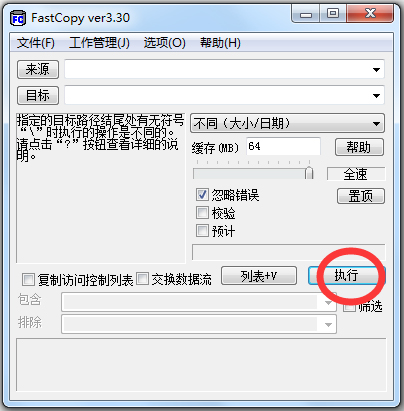Click the 执行 button
404x411 pixels.
pos(347,275)
